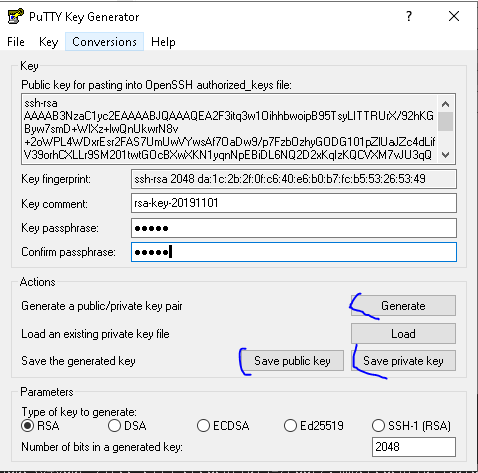
Task: Click the Confirm passphrase field
Action: click(x=294, y=252)
